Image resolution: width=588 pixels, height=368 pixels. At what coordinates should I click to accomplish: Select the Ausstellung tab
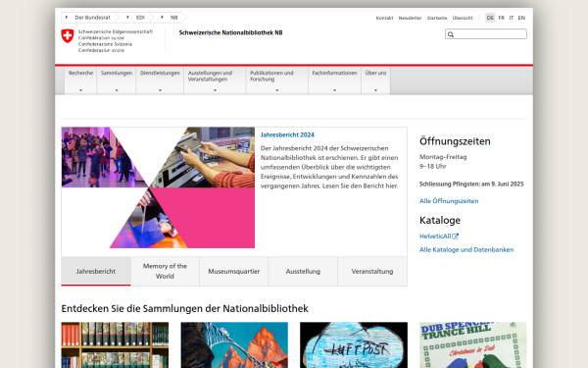pyautogui.click(x=303, y=271)
